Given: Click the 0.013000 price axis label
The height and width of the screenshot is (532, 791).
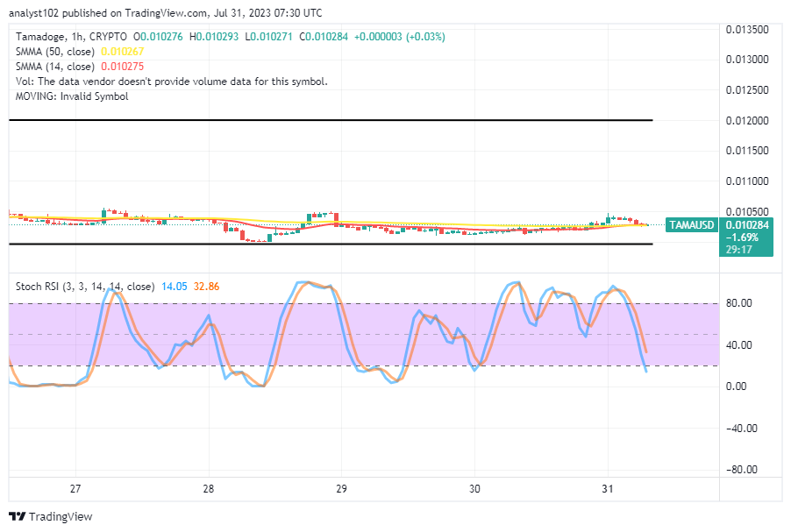Looking at the screenshot, I should coord(747,60).
